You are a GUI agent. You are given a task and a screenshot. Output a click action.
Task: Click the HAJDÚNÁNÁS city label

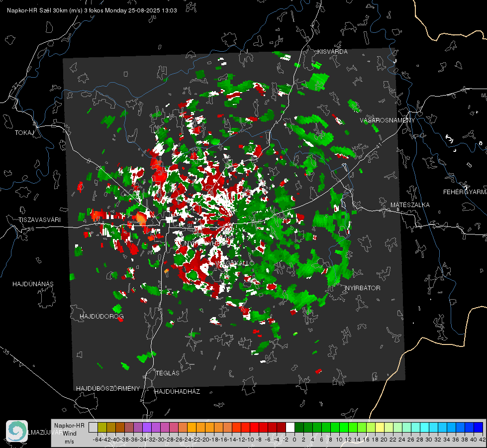[x=33, y=284]
